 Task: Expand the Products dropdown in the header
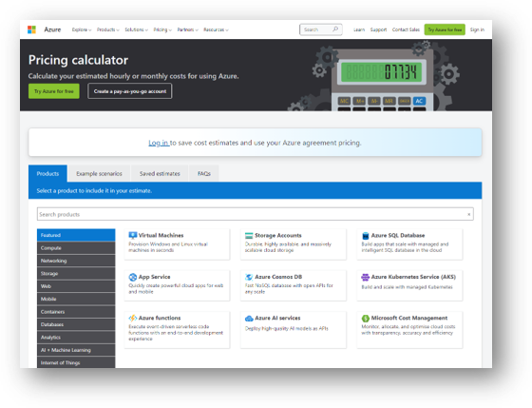(x=108, y=29)
